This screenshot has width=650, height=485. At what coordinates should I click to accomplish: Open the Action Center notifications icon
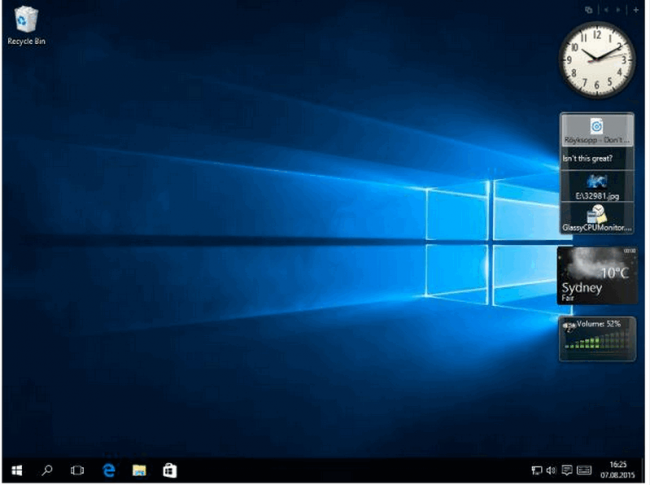click(x=567, y=470)
